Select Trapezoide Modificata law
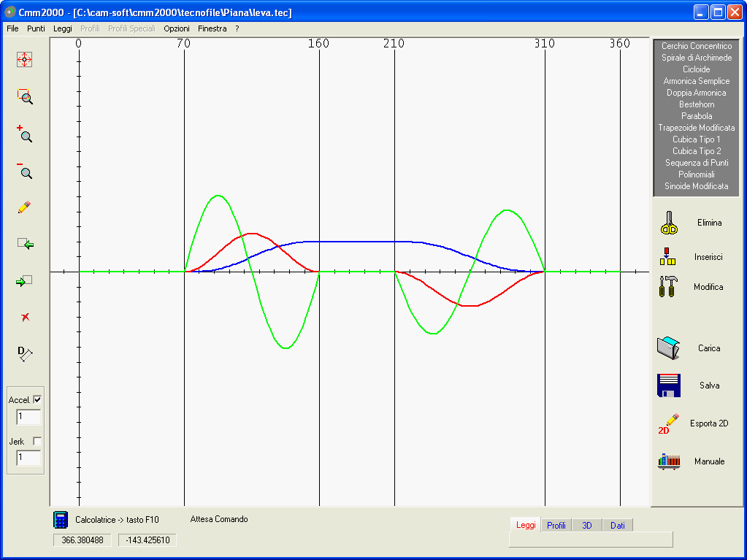Image resolution: width=747 pixels, height=560 pixels. pyautogui.click(x=697, y=128)
